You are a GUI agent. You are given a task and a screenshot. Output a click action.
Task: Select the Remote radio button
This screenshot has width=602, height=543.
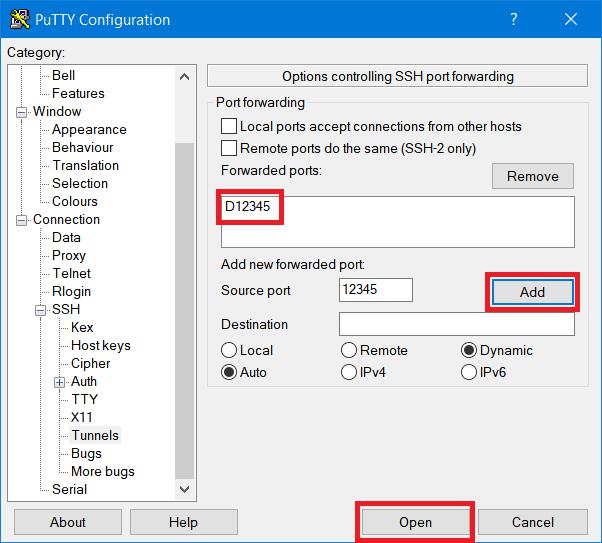349,350
